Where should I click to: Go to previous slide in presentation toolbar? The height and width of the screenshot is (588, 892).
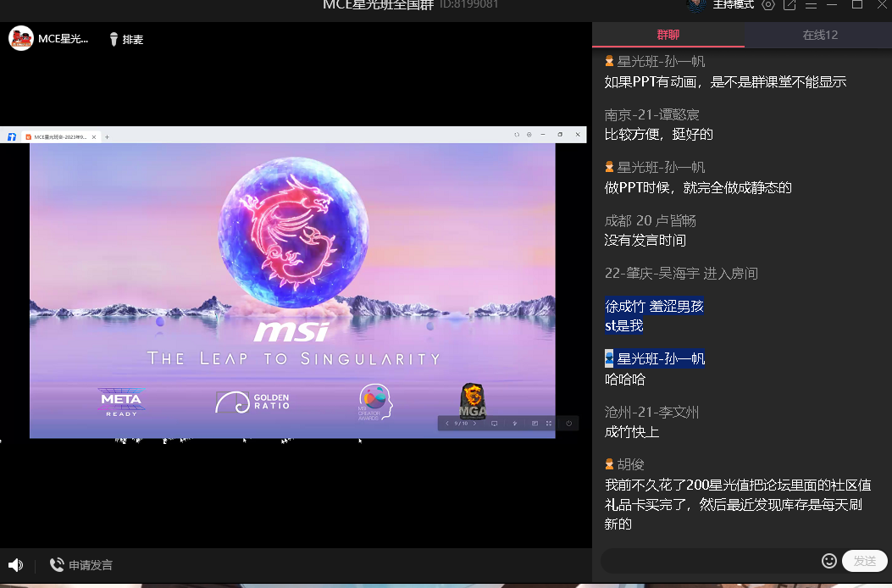(447, 424)
